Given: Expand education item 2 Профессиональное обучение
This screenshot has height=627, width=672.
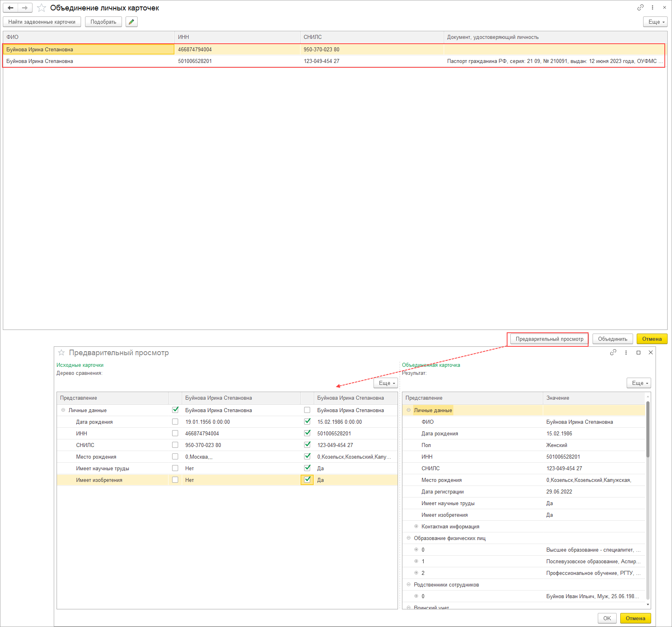Looking at the screenshot, I should pos(416,573).
